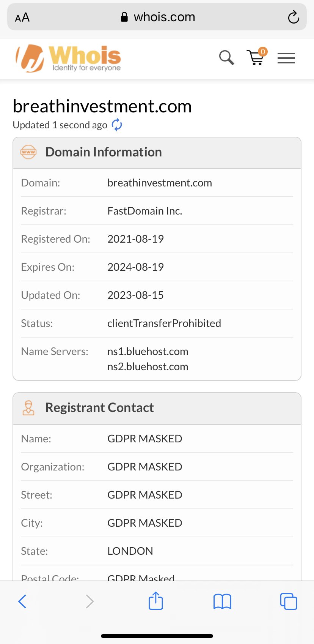Viewport: 314px width, 644px height.
Task: Tap the FastDomain Inc. registrar value
Action: (x=145, y=211)
